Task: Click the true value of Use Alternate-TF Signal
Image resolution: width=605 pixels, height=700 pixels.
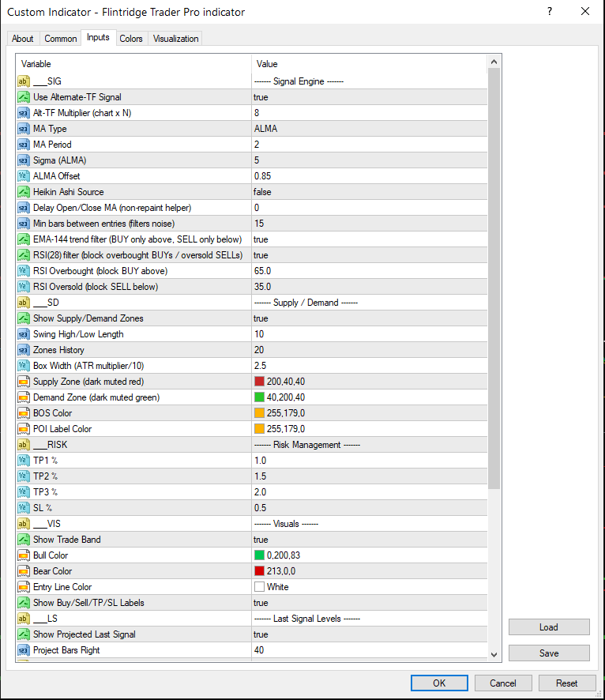Action: tap(261, 97)
